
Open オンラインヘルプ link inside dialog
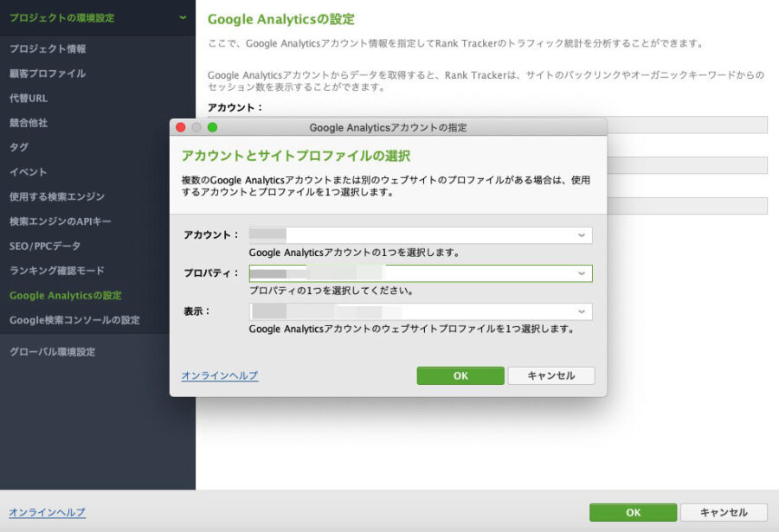point(220,375)
